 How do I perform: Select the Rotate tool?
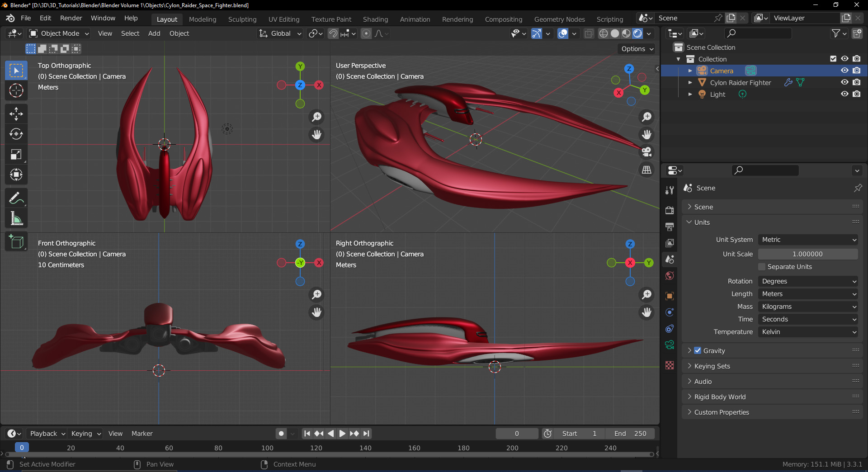point(16,133)
